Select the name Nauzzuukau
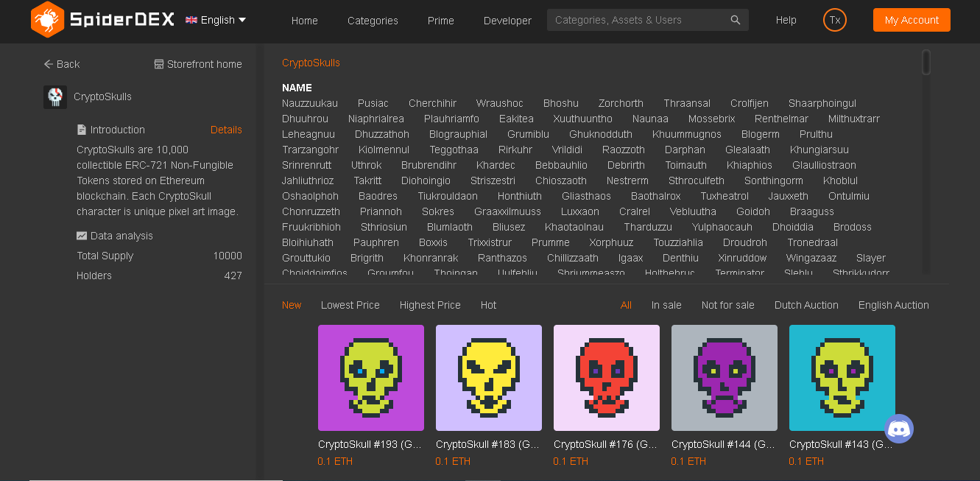The width and height of the screenshot is (980, 481). pos(310,103)
